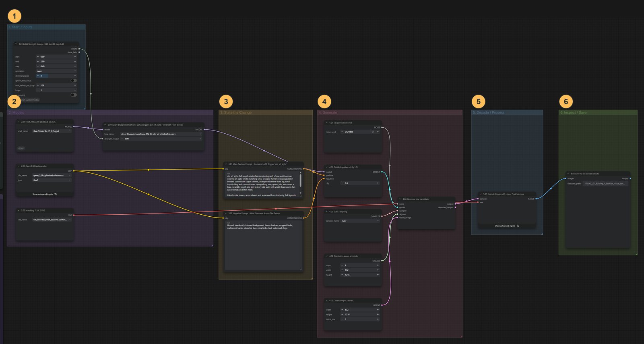Image resolution: width=644 pixels, height=344 pixels.
Task: Click SIGMAS output slot on schedule node
Action: (x=382, y=261)
